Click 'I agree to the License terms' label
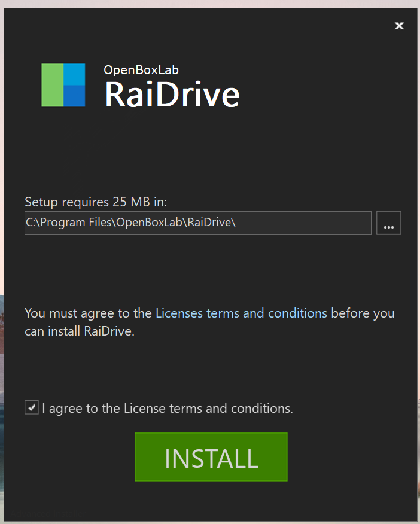 [168, 409]
